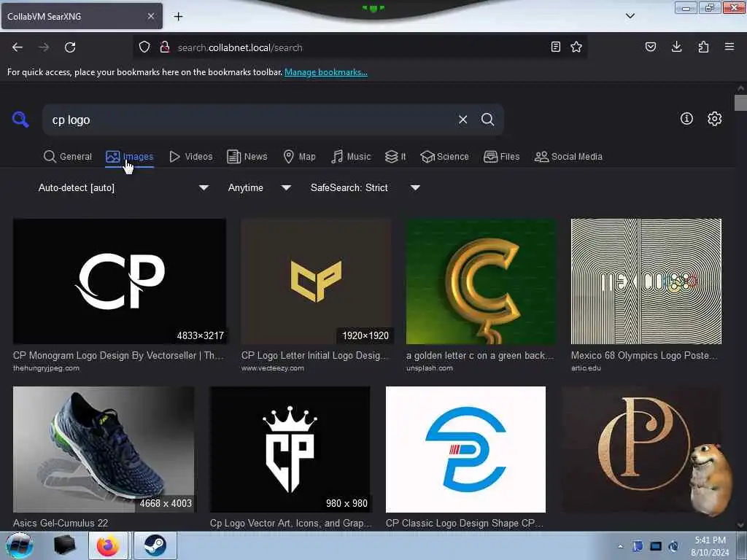Click unsplash.com source text

pos(429,368)
